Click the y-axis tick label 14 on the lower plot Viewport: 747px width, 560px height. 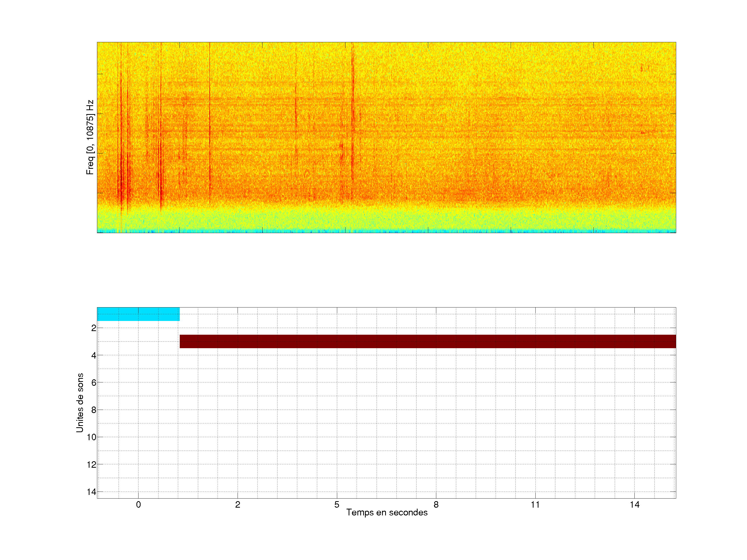pos(92,492)
